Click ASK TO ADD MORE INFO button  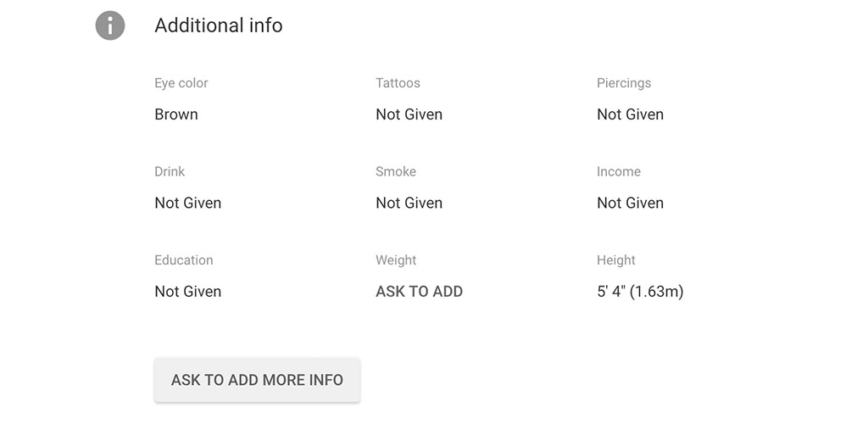pyautogui.click(x=258, y=380)
